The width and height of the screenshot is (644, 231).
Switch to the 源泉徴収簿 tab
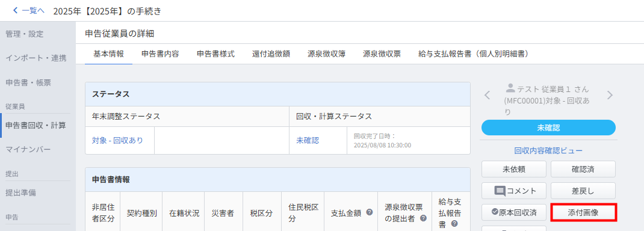[x=327, y=54]
